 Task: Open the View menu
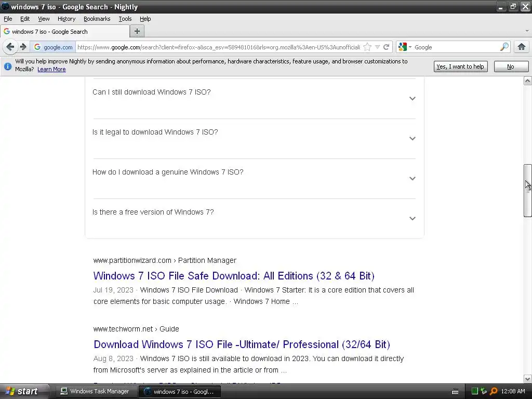44,19
